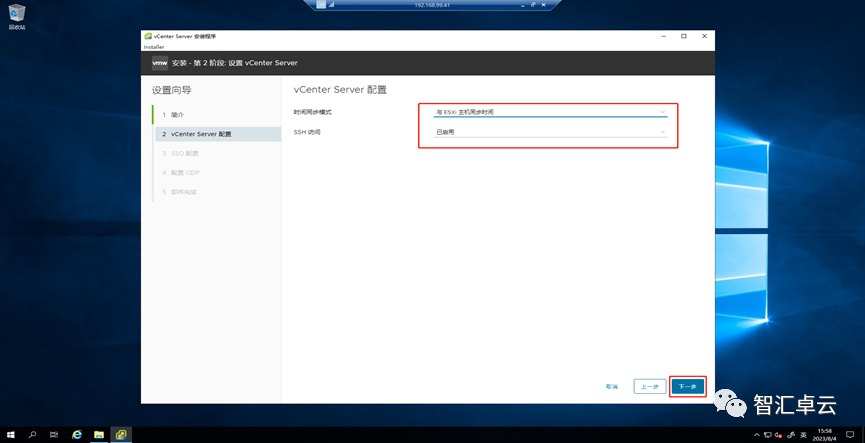This screenshot has width=865, height=443.
Task: Minimize the vCenter installer window
Action: 663,36
